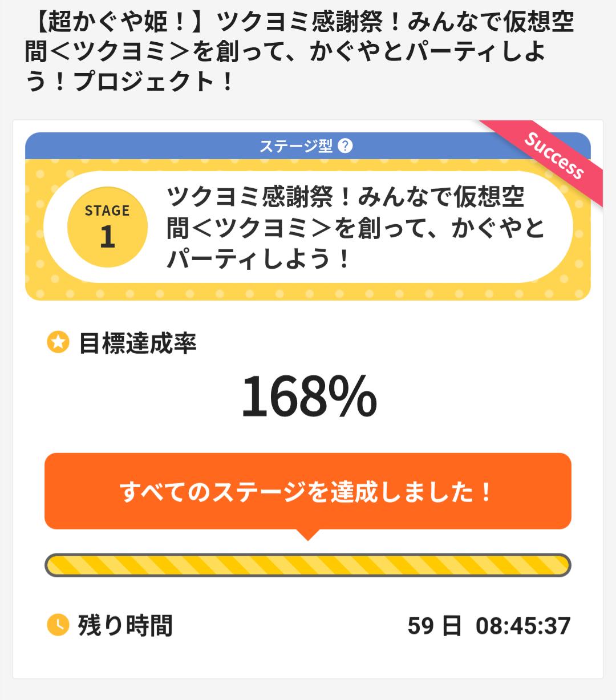Viewport: 616px width, 700px height.
Task: Click ツクヨミ感謝祭！ in the Stage 1 pill
Action: coord(260,197)
